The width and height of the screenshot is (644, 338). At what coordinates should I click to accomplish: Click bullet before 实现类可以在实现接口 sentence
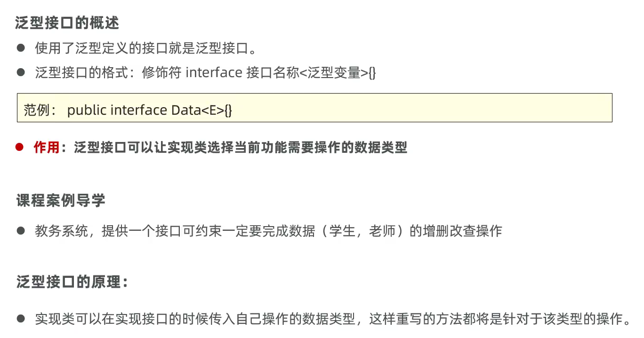[x=20, y=319]
